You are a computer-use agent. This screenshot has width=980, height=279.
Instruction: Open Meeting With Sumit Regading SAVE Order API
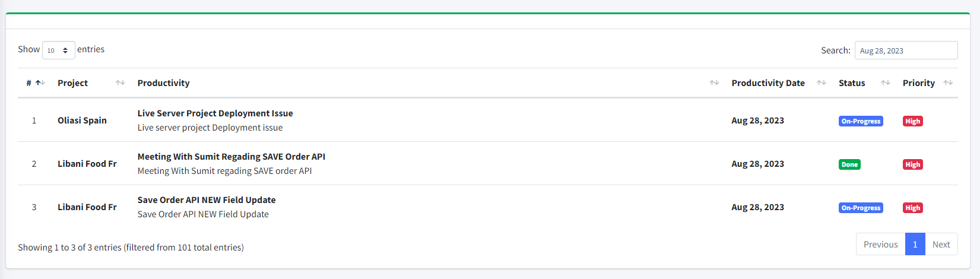(x=231, y=157)
